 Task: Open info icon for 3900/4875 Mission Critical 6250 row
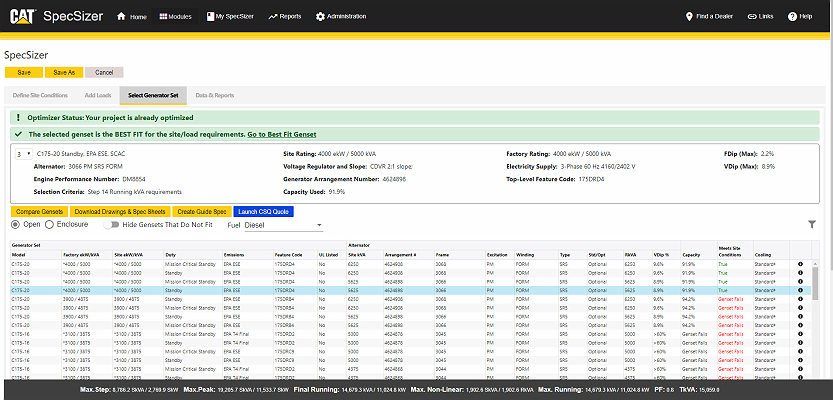pos(800,308)
